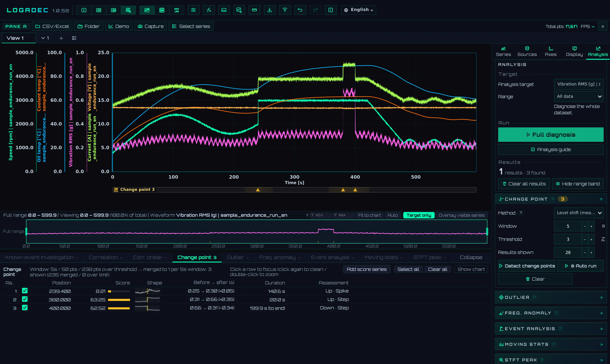Expand the Freq. Anomaly section
This screenshot has height=364, width=610.
click(551, 313)
